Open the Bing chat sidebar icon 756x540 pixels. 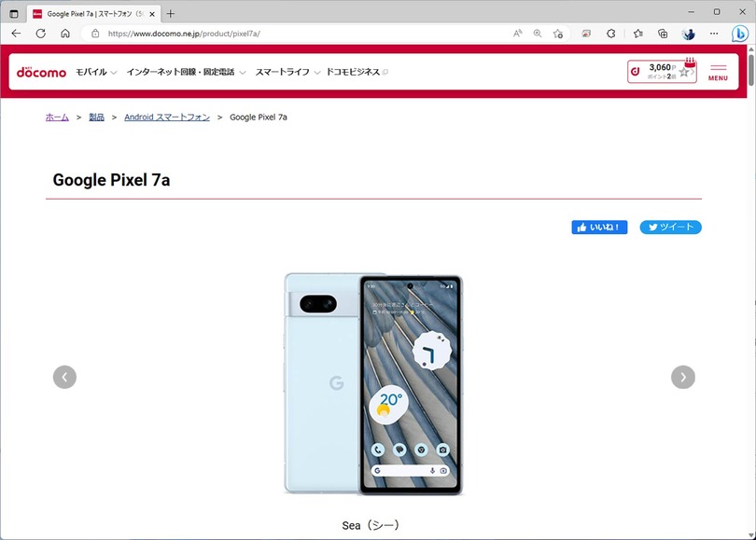[739, 33]
